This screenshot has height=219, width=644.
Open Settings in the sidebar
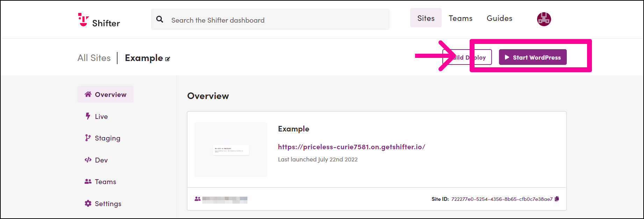[x=103, y=204]
